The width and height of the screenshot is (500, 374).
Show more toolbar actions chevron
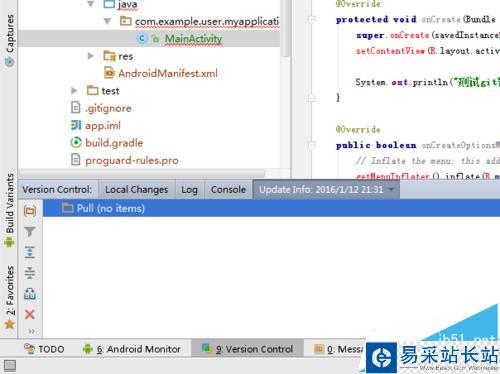pyautogui.click(x=31, y=331)
